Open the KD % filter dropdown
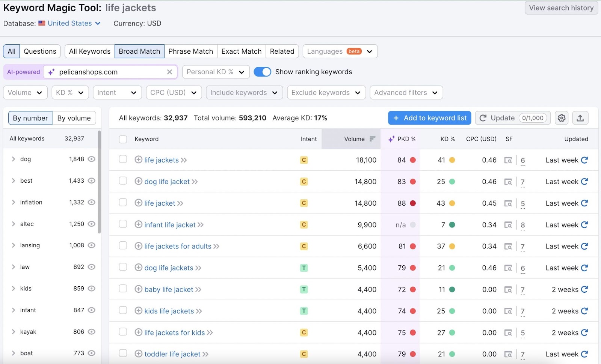The height and width of the screenshot is (364, 601). (x=70, y=92)
